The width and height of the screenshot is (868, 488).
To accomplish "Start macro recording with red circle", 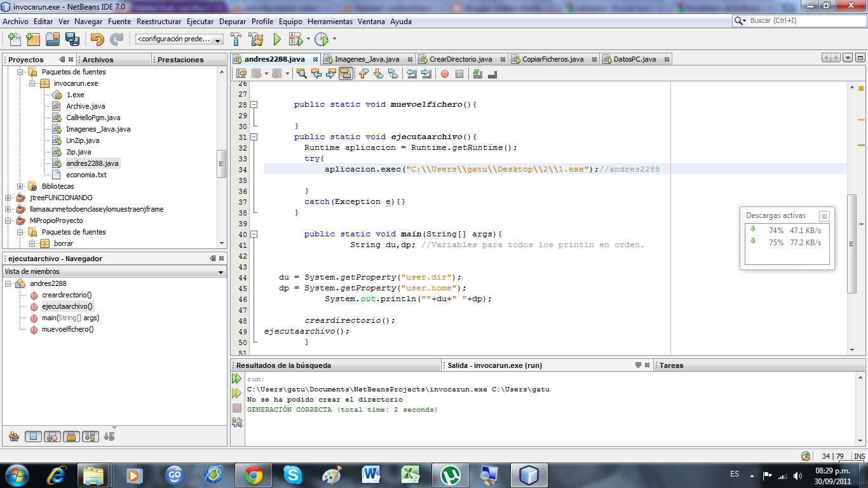I will pos(445,74).
